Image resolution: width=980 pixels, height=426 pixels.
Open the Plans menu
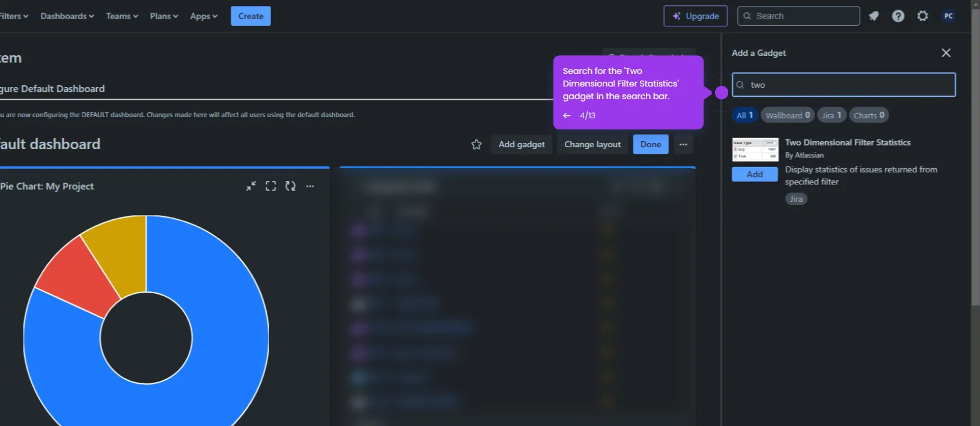click(x=164, y=16)
